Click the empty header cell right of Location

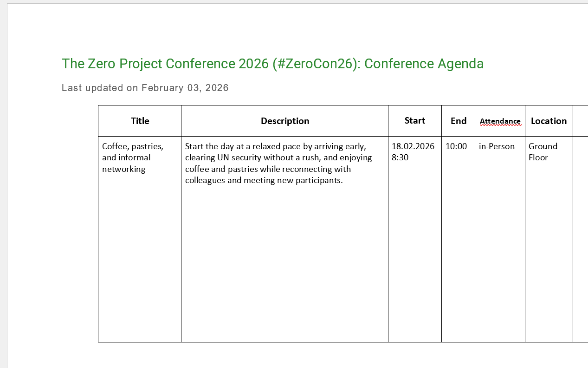pos(581,121)
